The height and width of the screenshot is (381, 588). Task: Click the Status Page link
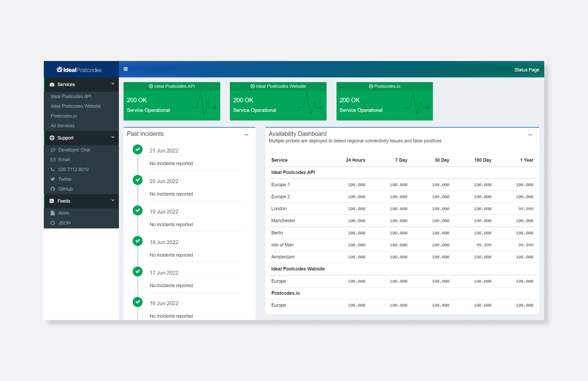point(526,70)
